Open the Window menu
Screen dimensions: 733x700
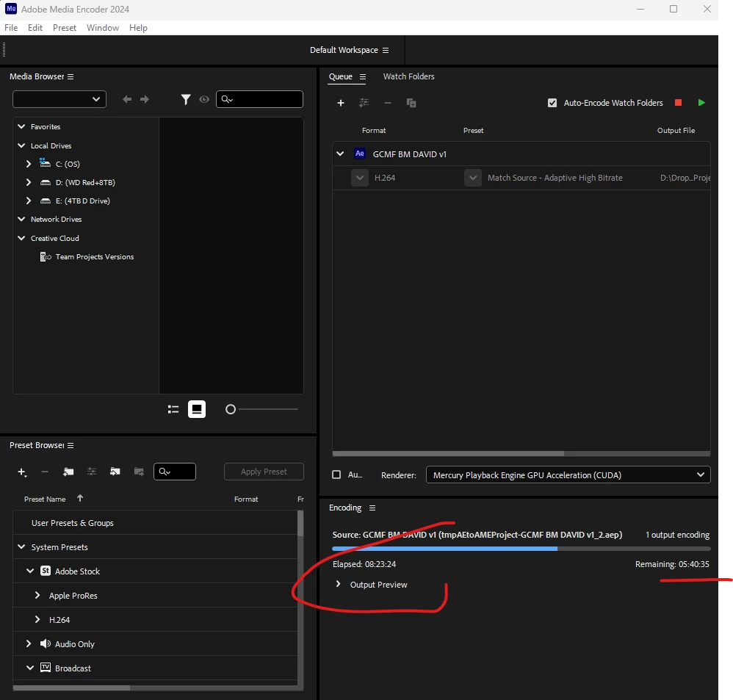point(103,28)
